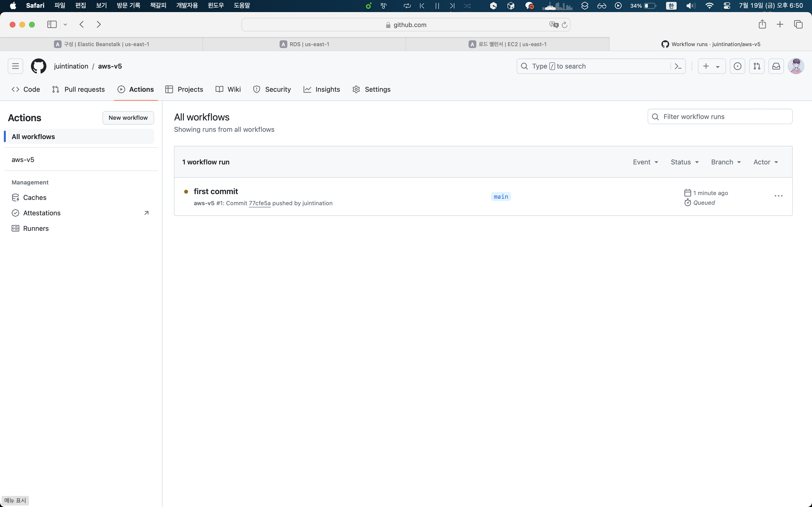Screen dimensions: 812x507
Task: Click the GitHub Octocat logo
Action: click(x=39, y=66)
